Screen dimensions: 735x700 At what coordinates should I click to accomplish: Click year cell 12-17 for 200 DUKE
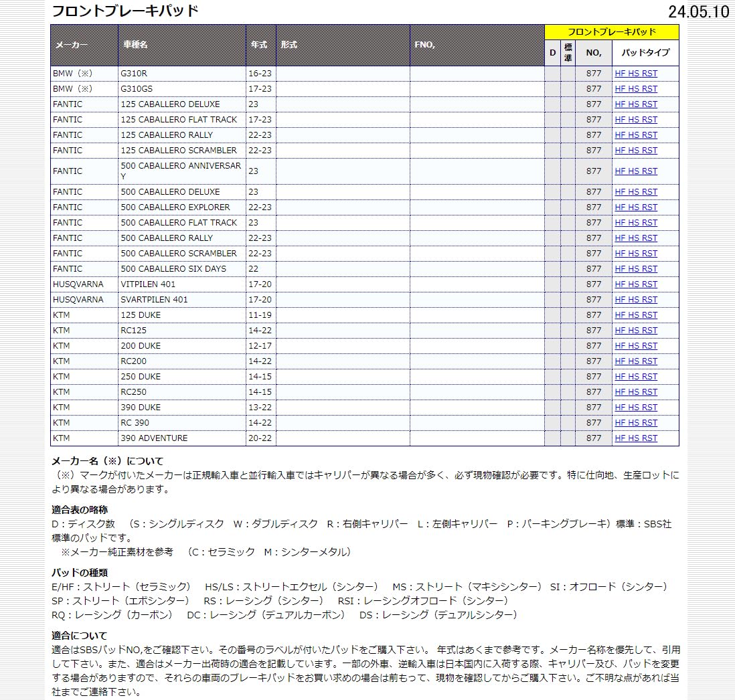pos(260,346)
